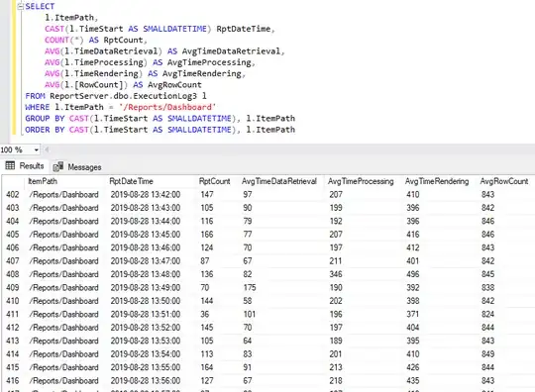Click AvgTimeRendering value 426 in row 415
This screenshot has width=535, height=392.
(413, 367)
